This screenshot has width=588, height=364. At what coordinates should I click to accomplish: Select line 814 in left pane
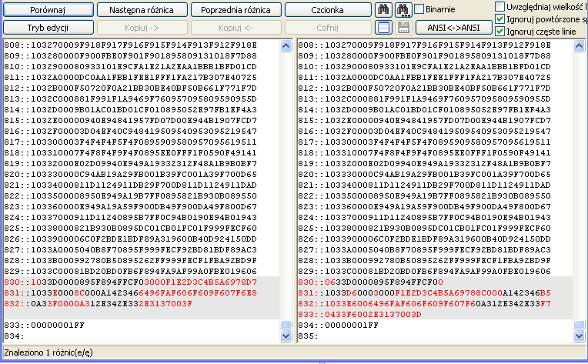coord(131,110)
